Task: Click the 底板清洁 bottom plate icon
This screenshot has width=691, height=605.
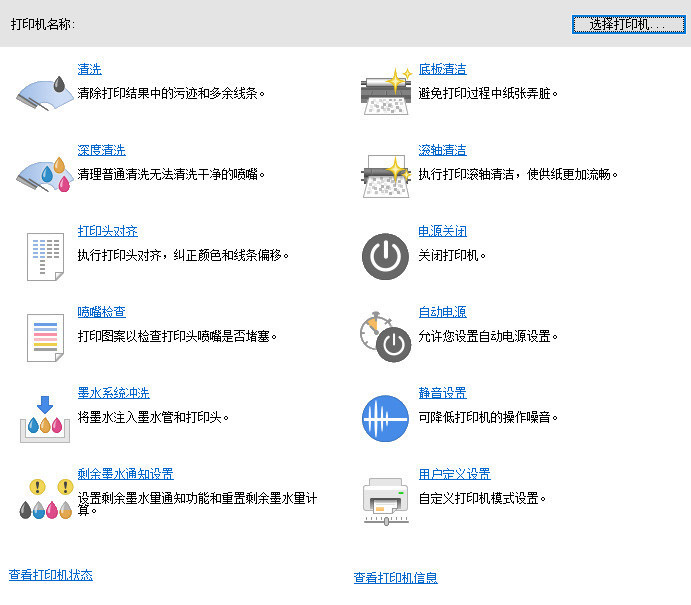Action: coord(386,90)
